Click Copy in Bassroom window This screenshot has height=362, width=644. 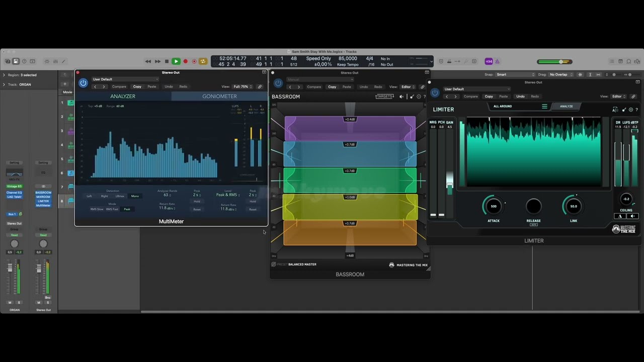click(x=332, y=87)
